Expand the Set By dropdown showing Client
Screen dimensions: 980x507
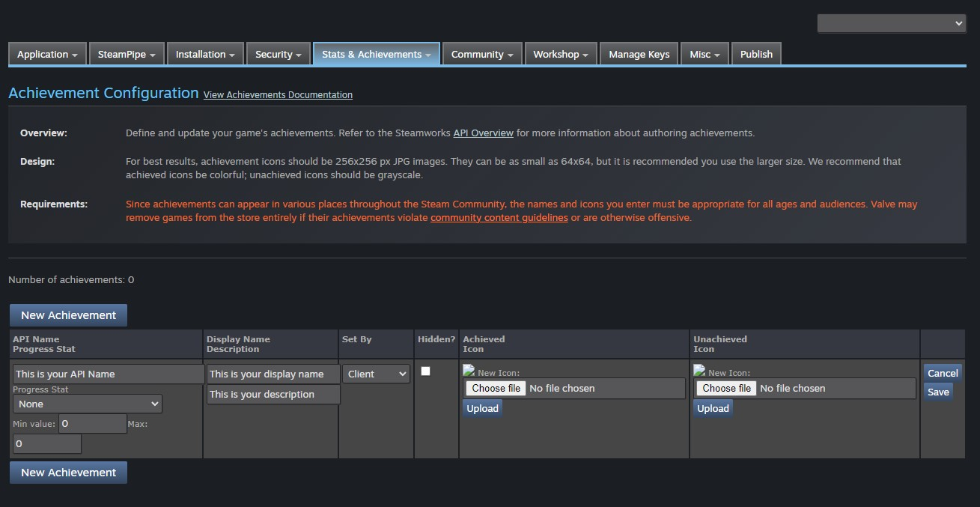376,374
